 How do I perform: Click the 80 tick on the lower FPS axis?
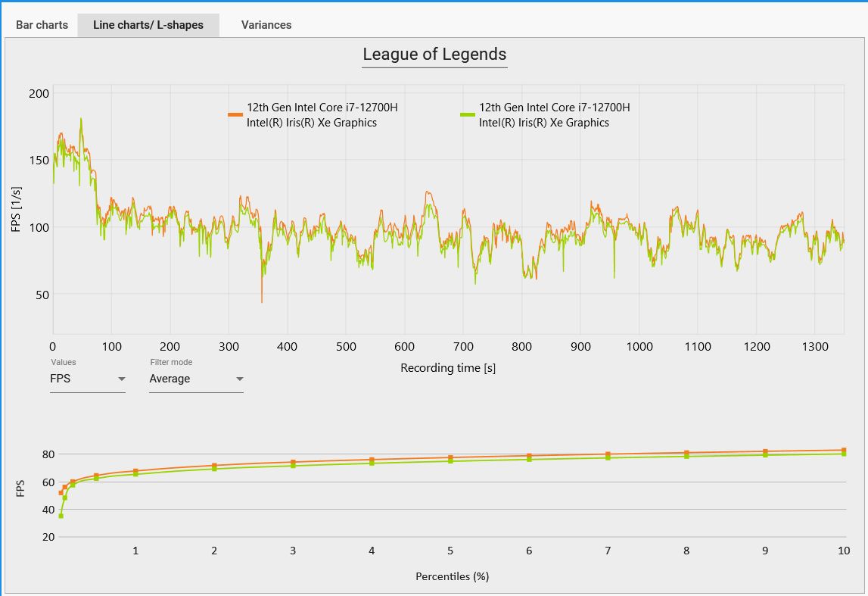pyautogui.click(x=48, y=454)
